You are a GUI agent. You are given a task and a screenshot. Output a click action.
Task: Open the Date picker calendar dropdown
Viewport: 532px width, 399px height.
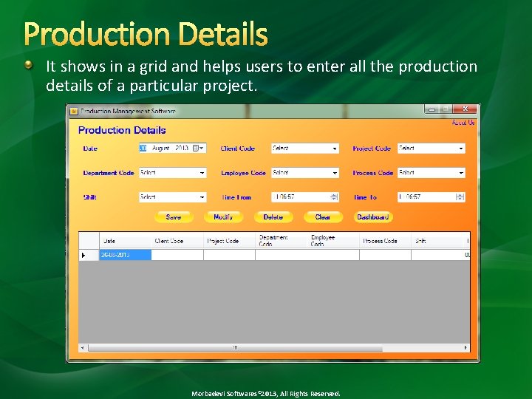tap(199, 149)
